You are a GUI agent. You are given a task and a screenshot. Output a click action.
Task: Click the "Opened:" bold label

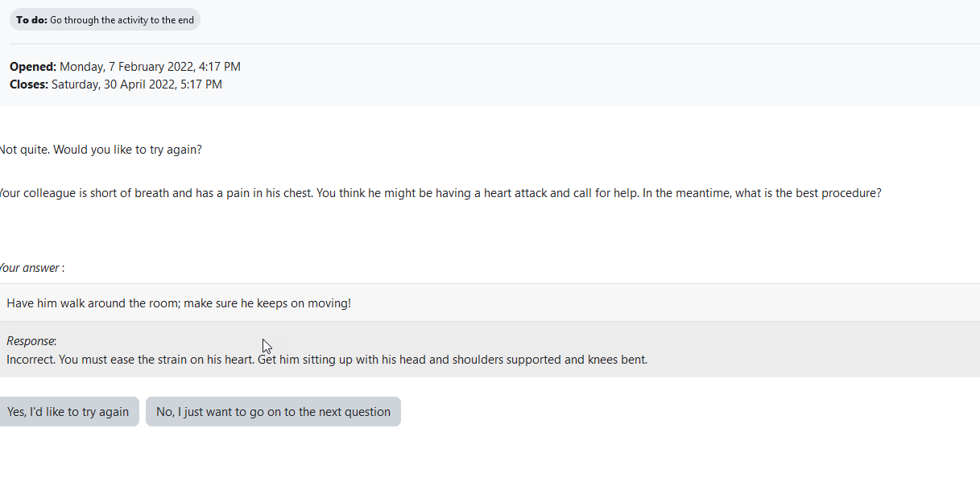(33, 67)
